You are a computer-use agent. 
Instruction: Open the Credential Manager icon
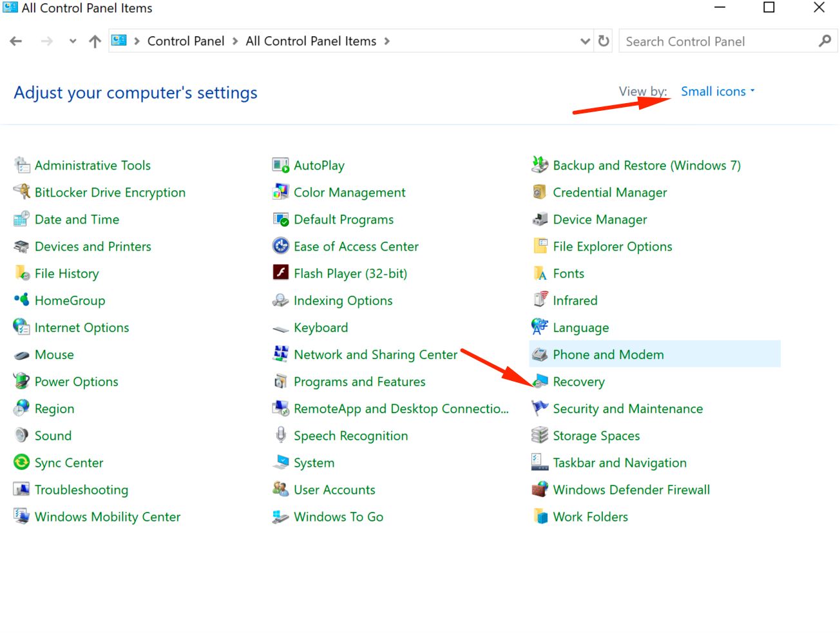click(540, 192)
